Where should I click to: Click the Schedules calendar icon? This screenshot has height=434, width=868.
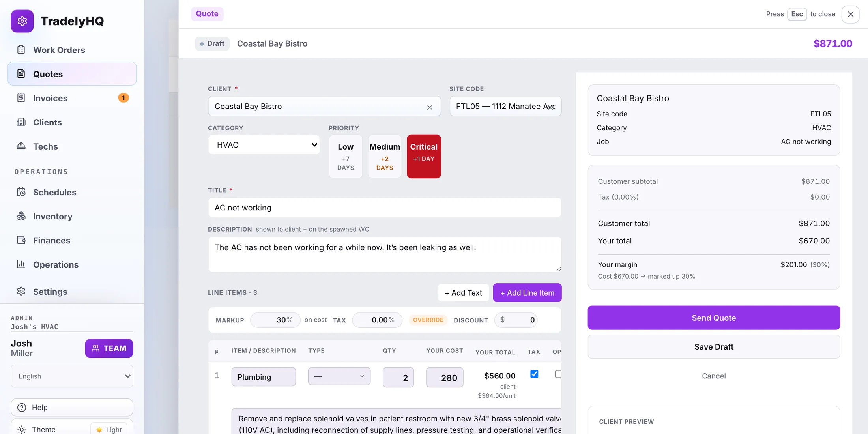coord(21,192)
